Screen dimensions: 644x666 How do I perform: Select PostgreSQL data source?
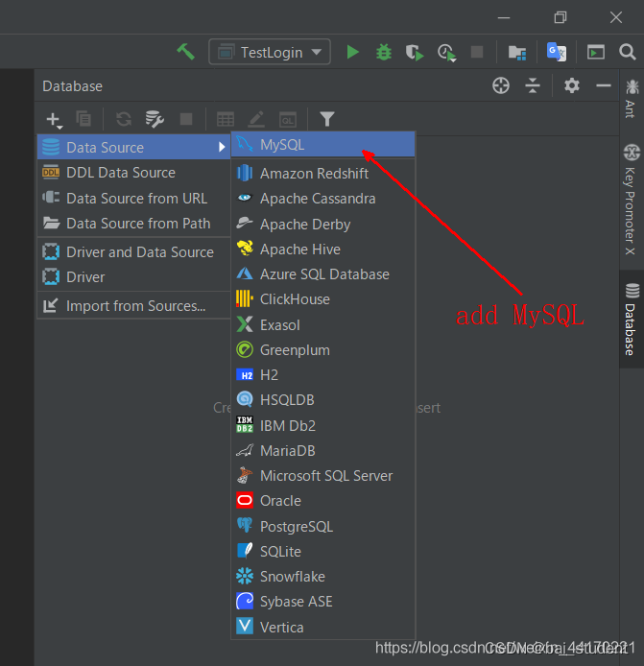tap(322, 526)
